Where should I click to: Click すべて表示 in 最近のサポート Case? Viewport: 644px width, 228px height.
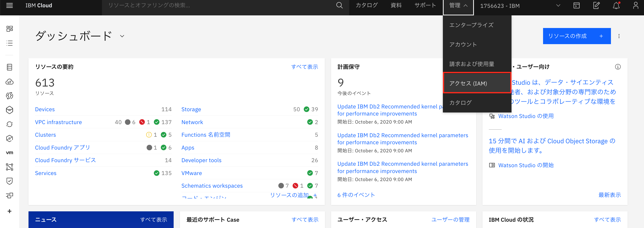point(305,220)
